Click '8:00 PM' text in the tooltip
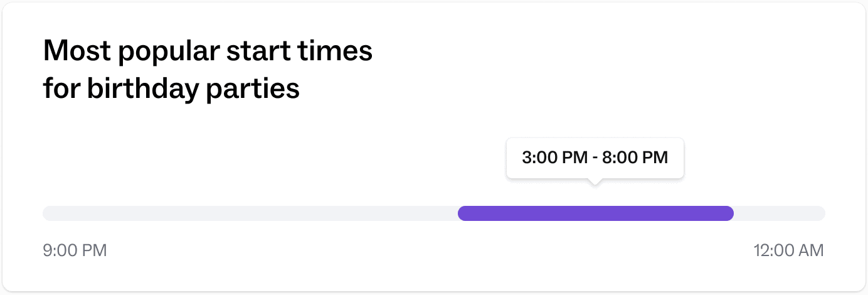 click(635, 158)
